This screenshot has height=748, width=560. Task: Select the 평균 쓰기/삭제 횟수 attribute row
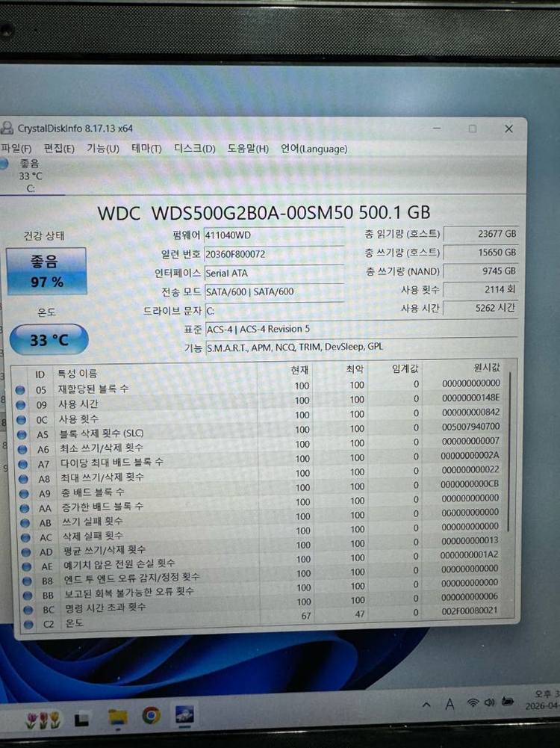[261, 547]
